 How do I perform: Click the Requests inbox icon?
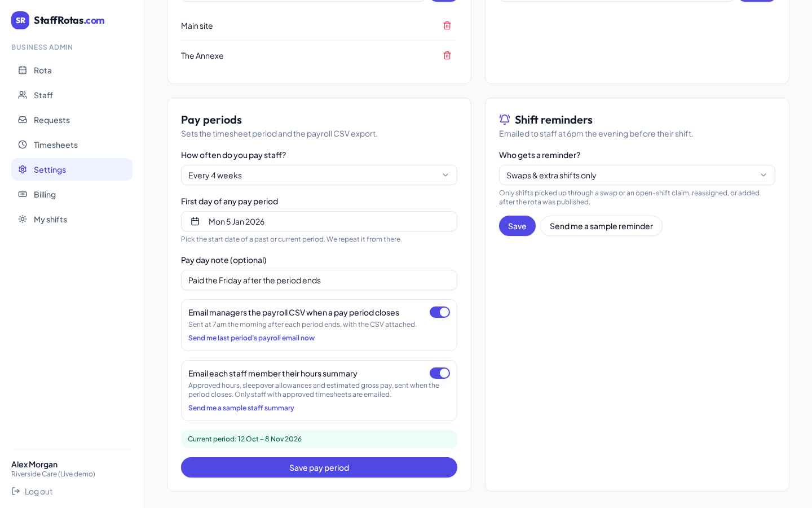pos(23,120)
